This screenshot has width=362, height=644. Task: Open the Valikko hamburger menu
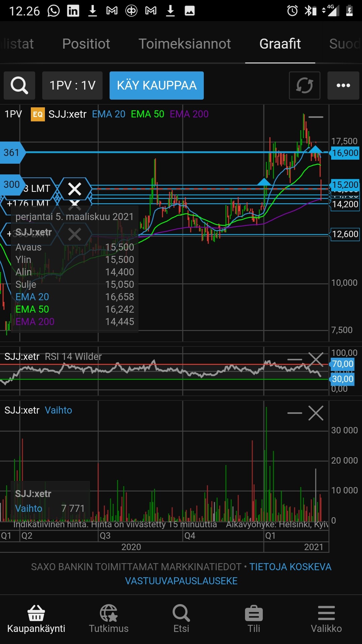pos(326,619)
